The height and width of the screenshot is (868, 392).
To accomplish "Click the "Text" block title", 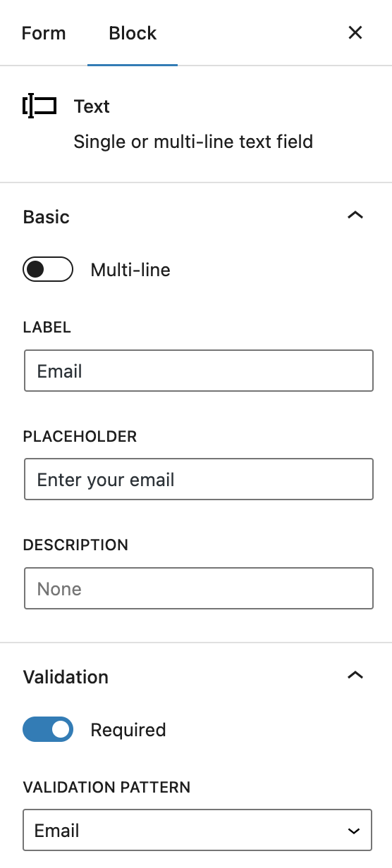I will (x=92, y=106).
